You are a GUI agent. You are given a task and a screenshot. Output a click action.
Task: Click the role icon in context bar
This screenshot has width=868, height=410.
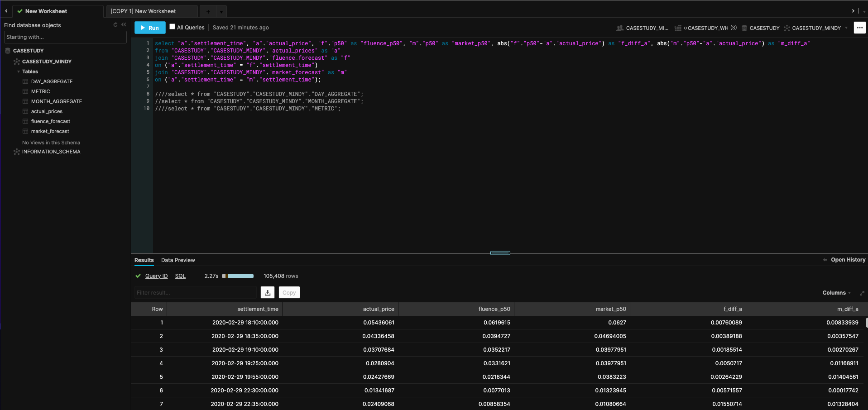pos(620,28)
